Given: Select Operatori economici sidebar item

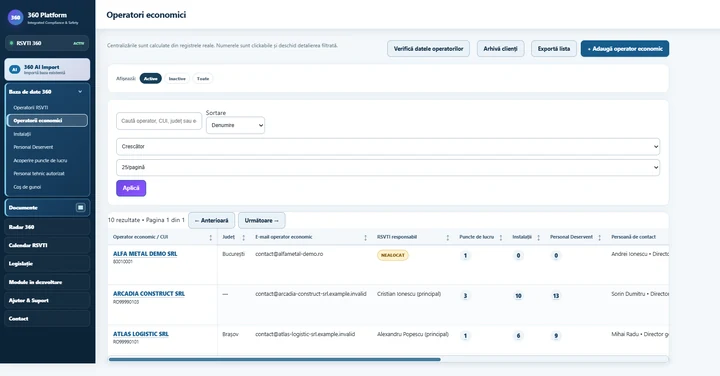Looking at the screenshot, I should coord(47,121).
